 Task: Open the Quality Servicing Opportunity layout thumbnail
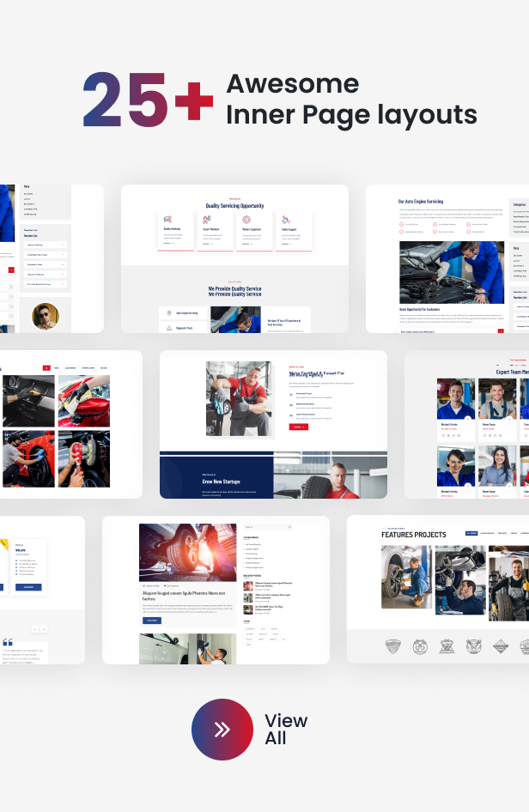pyautogui.click(x=234, y=258)
